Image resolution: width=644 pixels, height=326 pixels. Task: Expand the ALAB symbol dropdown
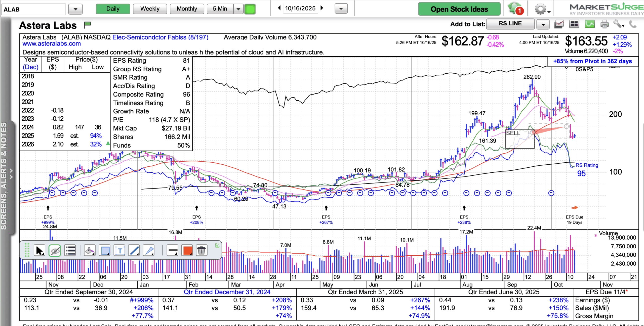point(75,10)
